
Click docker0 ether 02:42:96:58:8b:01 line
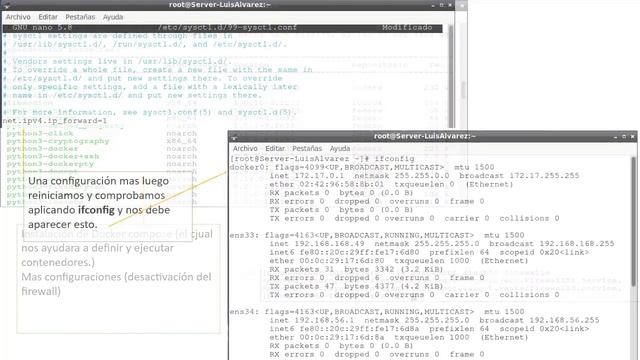click(x=391, y=184)
